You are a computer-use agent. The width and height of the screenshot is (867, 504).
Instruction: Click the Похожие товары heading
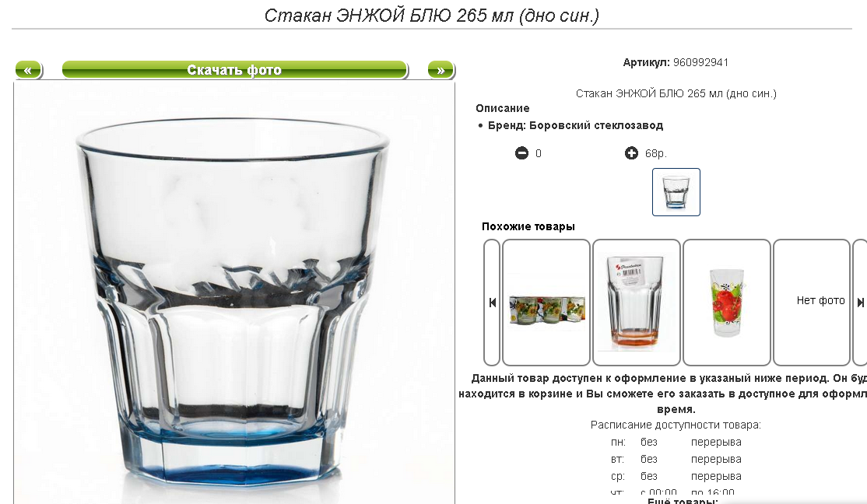(x=528, y=226)
